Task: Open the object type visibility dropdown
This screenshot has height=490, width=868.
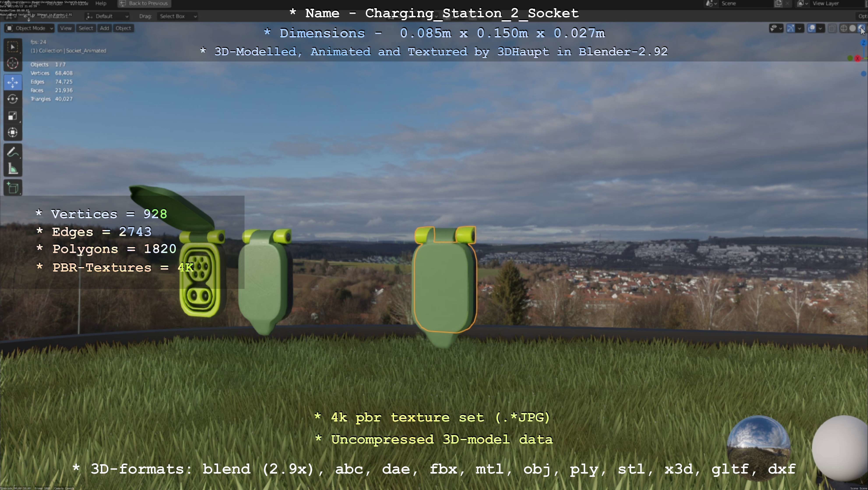Action: (776, 28)
